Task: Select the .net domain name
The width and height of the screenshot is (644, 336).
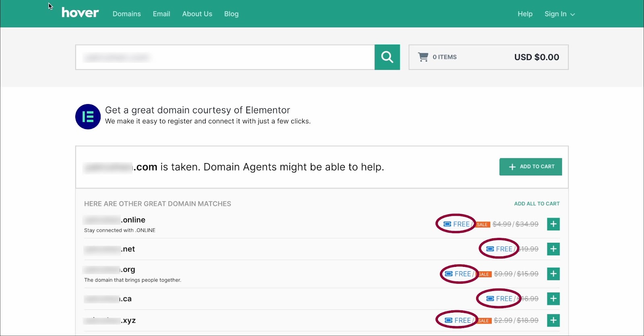Action: 109,249
